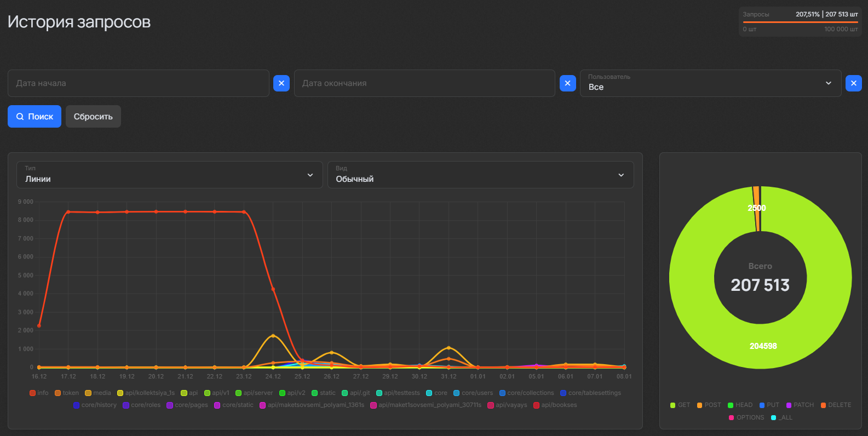The image size is (868, 436).
Task: Click the green GET legend marker
Action: coord(673,405)
